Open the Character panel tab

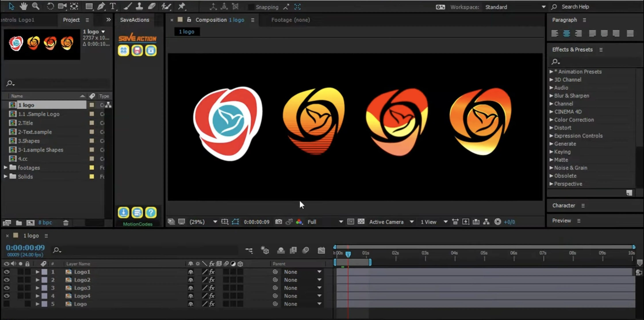(x=563, y=205)
